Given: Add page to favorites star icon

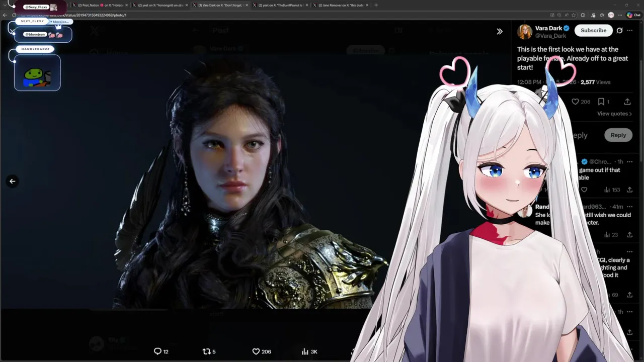Looking at the screenshot, I should coord(574,15).
